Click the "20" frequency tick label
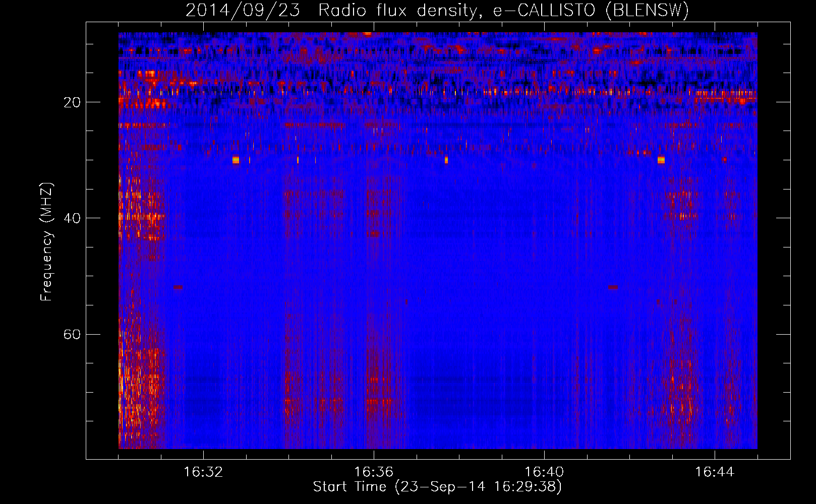 pyautogui.click(x=72, y=102)
